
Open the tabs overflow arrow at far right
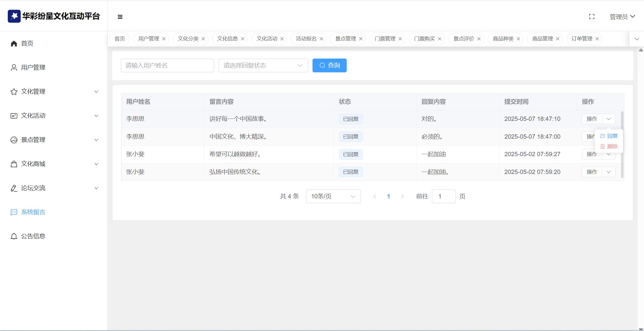(637, 39)
